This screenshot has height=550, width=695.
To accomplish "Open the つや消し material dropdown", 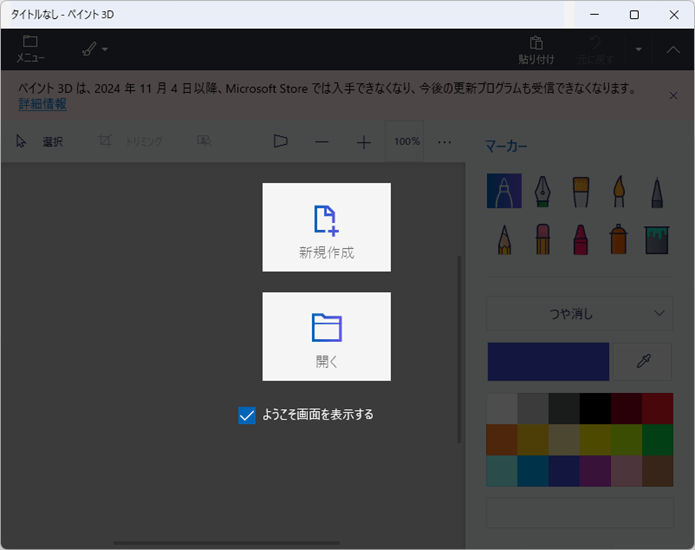I will coord(580,313).
